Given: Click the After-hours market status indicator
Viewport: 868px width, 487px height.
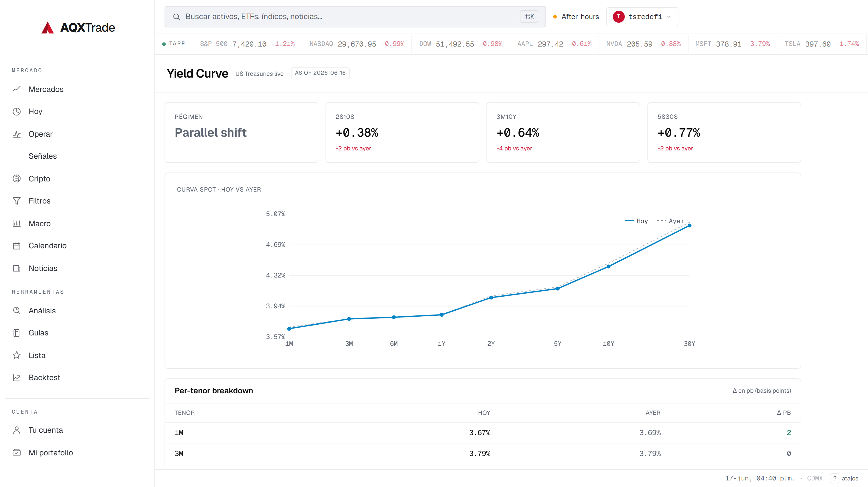Looking at the screenshot, I should 576,16.
